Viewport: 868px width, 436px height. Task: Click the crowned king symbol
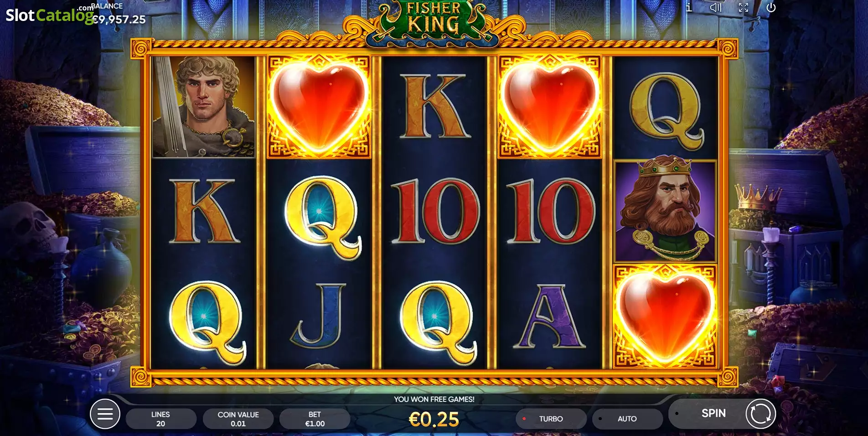[665, 211]
